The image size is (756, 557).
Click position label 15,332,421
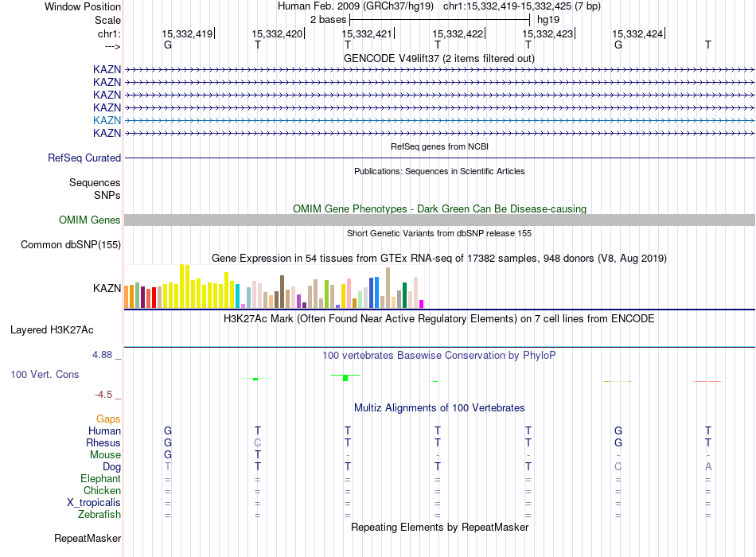[367, 33]
